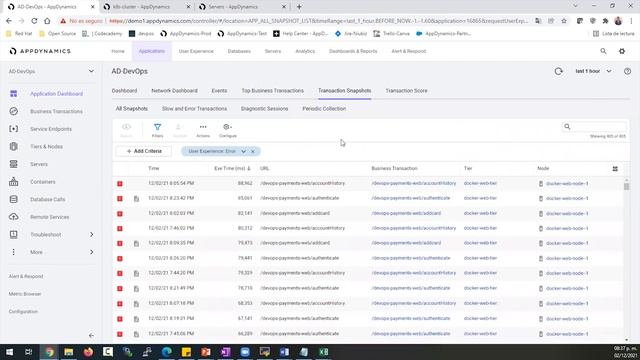Click the red error icon for the 8:05:54 PM snapshot
The height and width of the screenshot is (360, 640).
120,184
